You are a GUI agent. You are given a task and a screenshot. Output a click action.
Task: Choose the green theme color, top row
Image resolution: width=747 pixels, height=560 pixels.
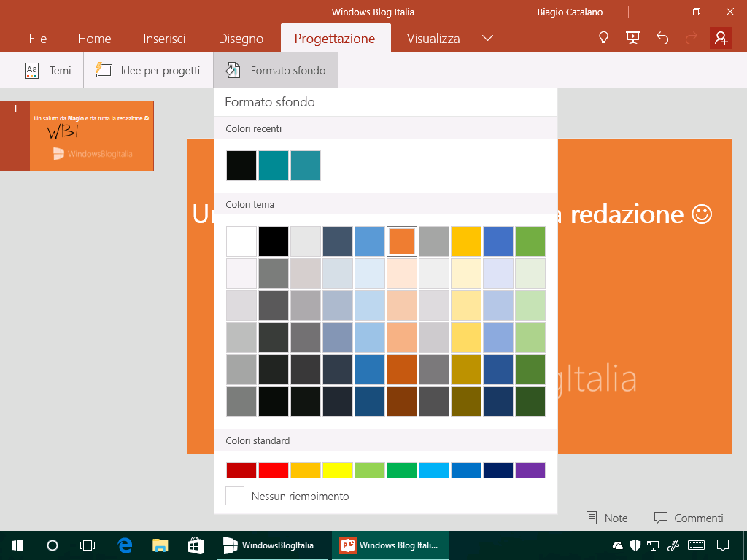point(530,241)
